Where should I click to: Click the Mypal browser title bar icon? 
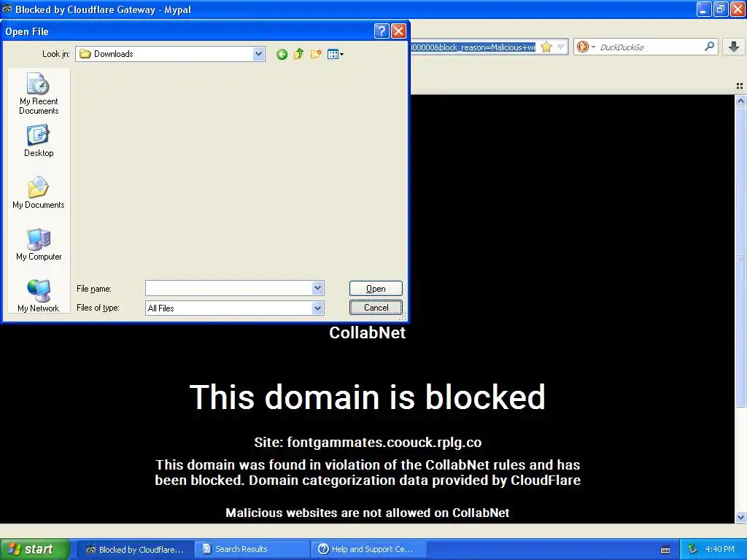point(7,9)
